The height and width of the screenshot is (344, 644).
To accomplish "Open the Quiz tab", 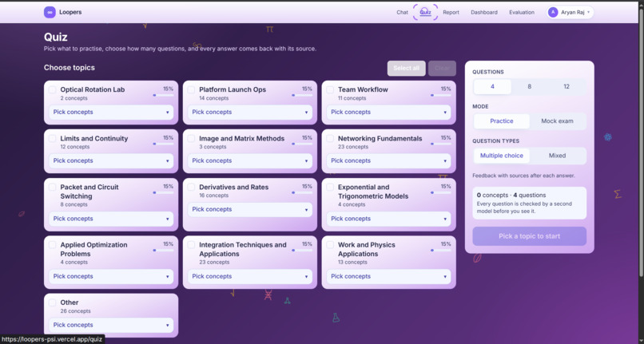I will pyautogui.click(x=426, y=12).
